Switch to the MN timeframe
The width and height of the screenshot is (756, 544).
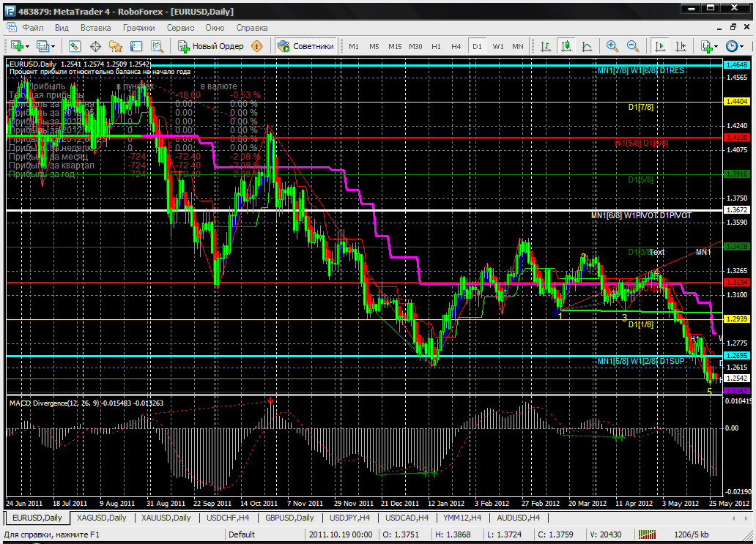click(518, 46)
